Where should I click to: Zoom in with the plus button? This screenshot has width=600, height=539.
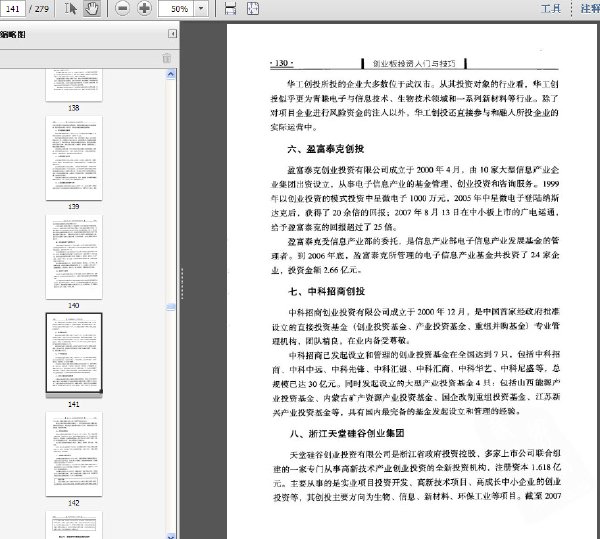144,8
